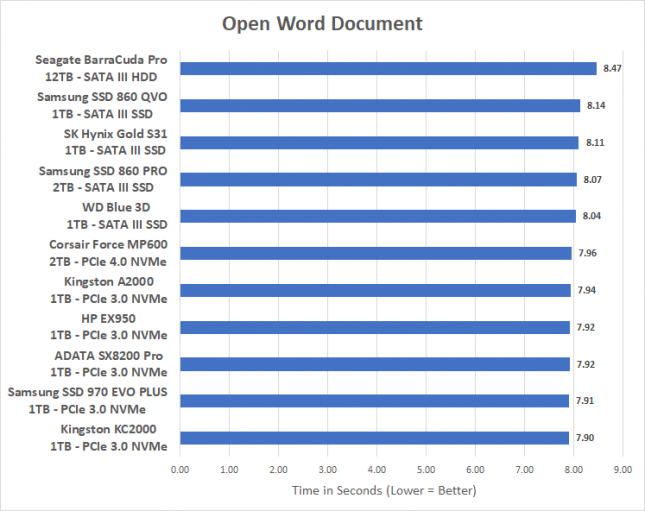
Task: Click the 'Samsung SSD 970 EVO PLUS' label
Action: [88, 392]
